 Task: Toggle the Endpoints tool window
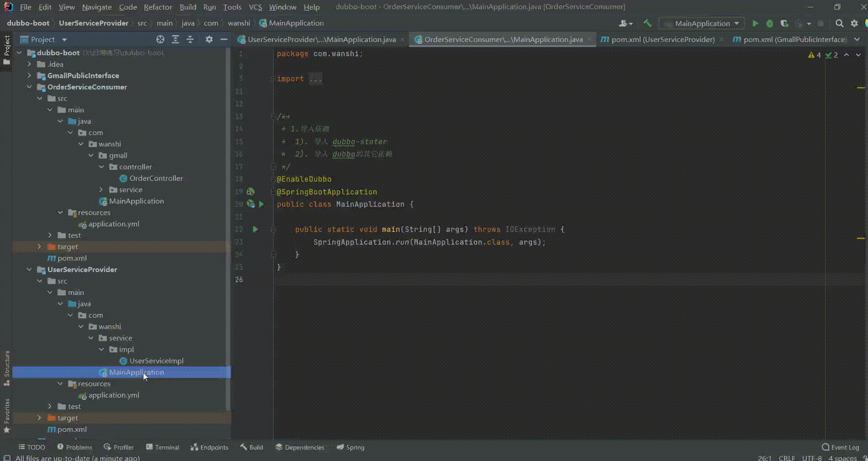click(x=209, y=447)
